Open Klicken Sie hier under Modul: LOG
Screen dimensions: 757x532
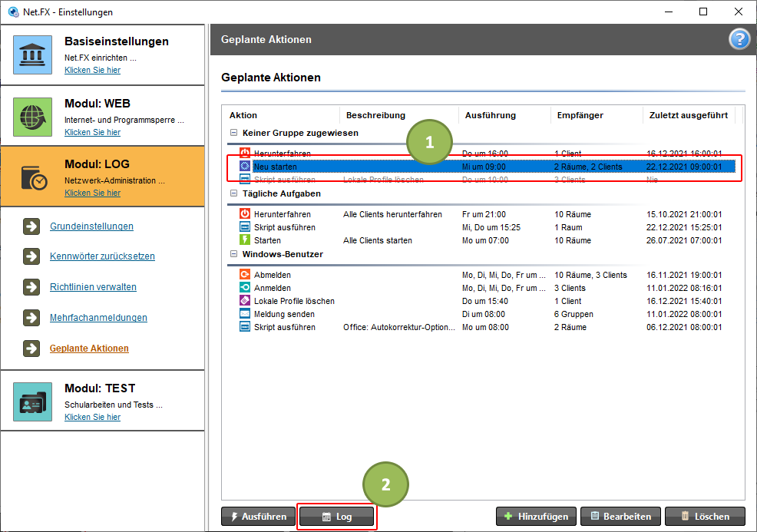click(93, 193)
